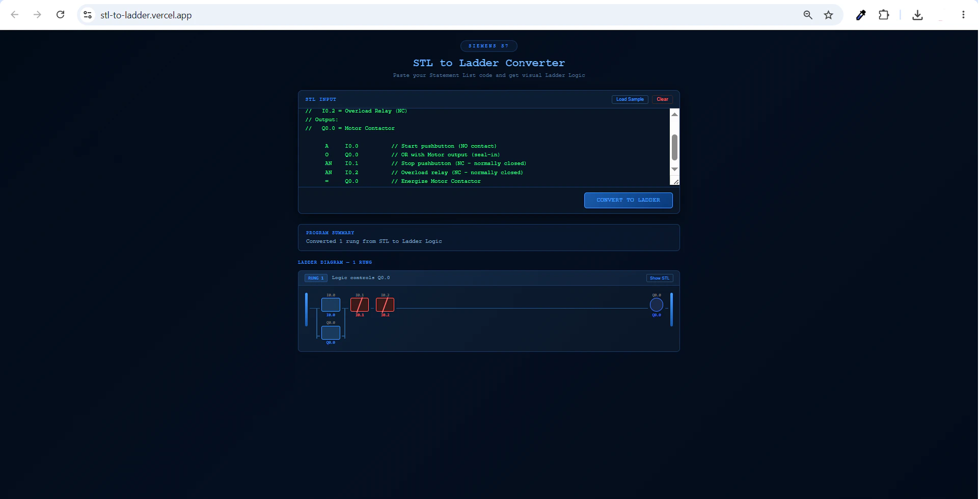Click the '// Output:' comment line
This screenshot has width=980, height=499.
coord(321,120)
